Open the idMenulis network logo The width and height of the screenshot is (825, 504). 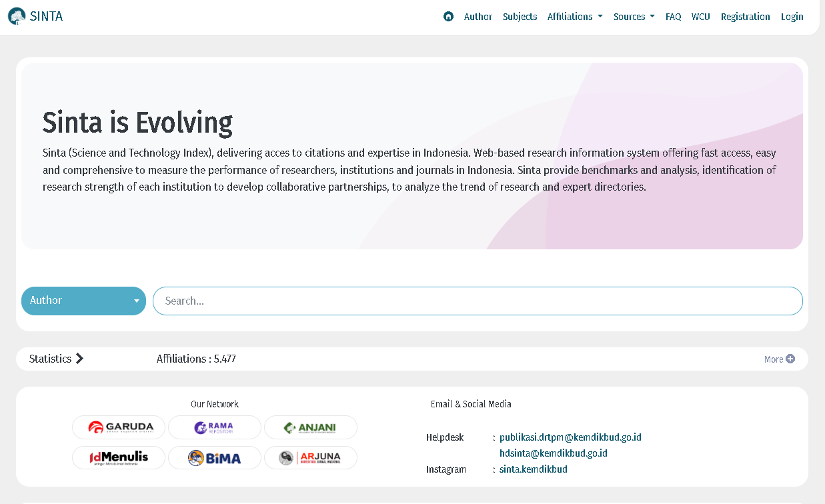click(119, 458)
